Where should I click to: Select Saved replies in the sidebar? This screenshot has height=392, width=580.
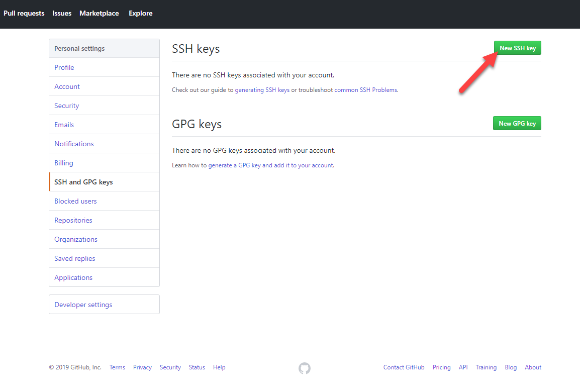tap(105, 258)
